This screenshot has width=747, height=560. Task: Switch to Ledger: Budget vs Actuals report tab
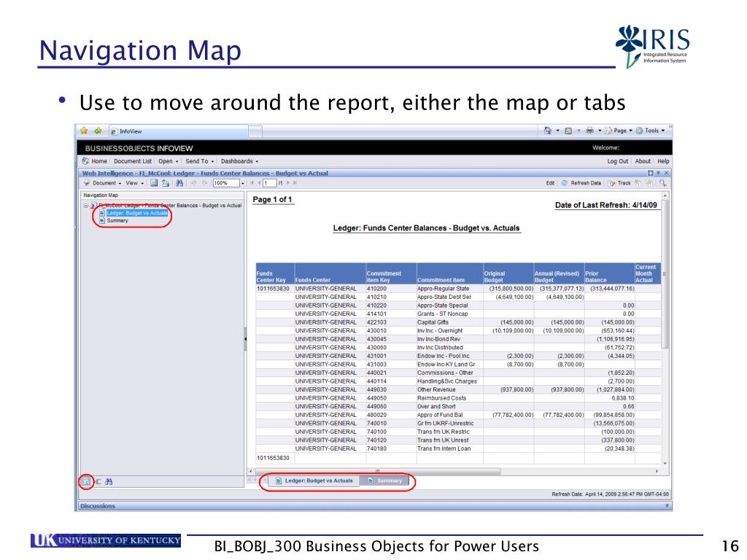[314, 481]
